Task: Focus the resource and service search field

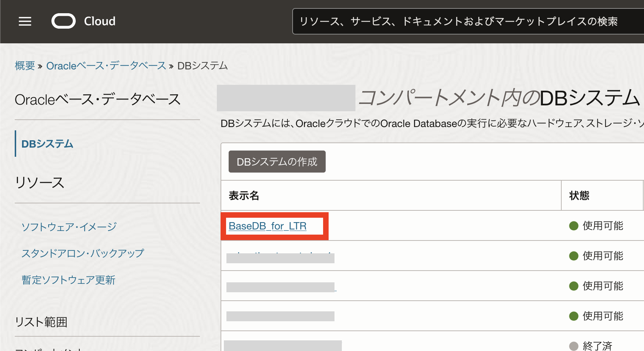Action: [463, 21]
